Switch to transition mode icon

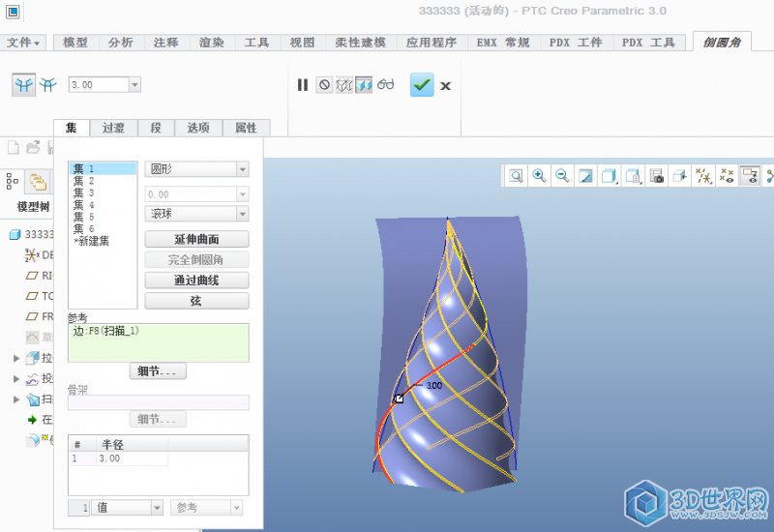(x=48, y=85)
